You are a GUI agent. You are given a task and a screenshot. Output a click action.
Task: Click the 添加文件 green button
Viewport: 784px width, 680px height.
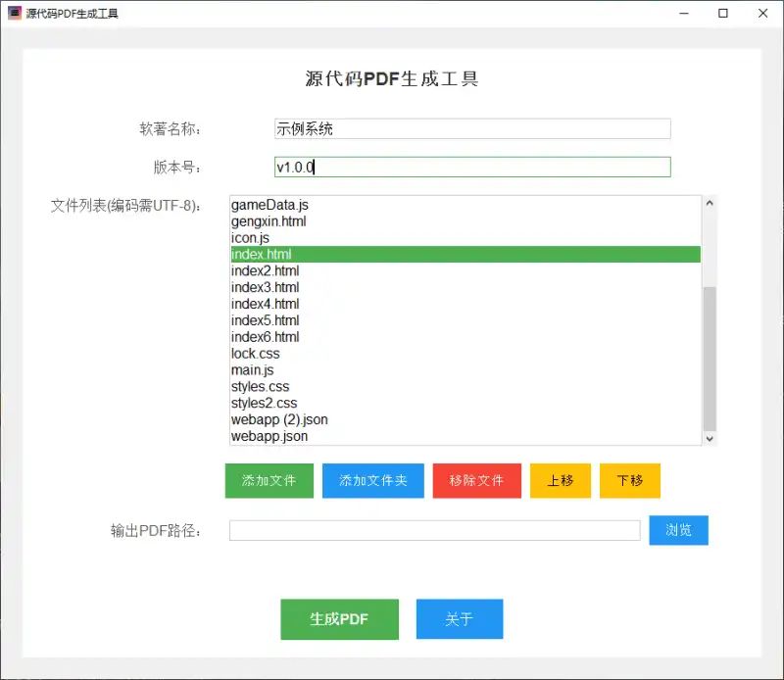[x=269, y=480]
